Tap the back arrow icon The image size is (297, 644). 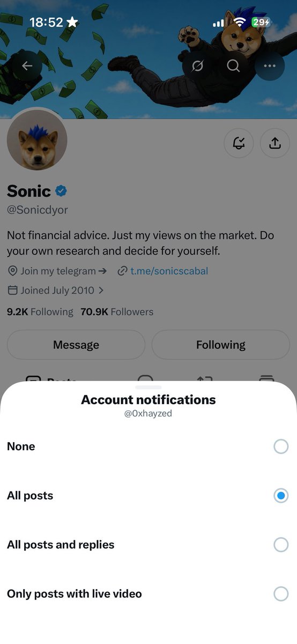point(27,66)
